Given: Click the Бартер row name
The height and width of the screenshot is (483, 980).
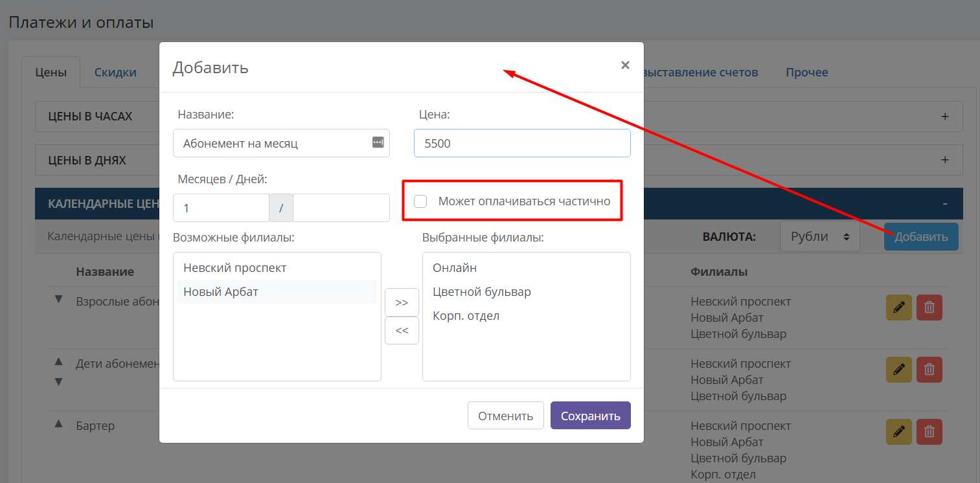Looking at the screenshot, I should (95, 425).
